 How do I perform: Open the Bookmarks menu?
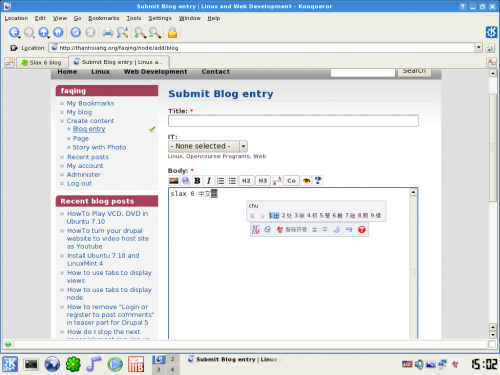click(x=103, y=18)
